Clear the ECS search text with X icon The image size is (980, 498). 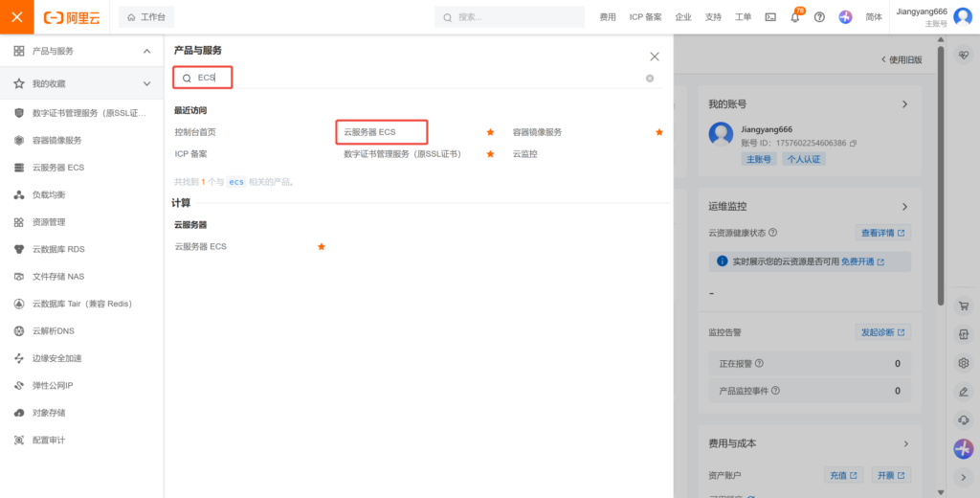(650, 78)
